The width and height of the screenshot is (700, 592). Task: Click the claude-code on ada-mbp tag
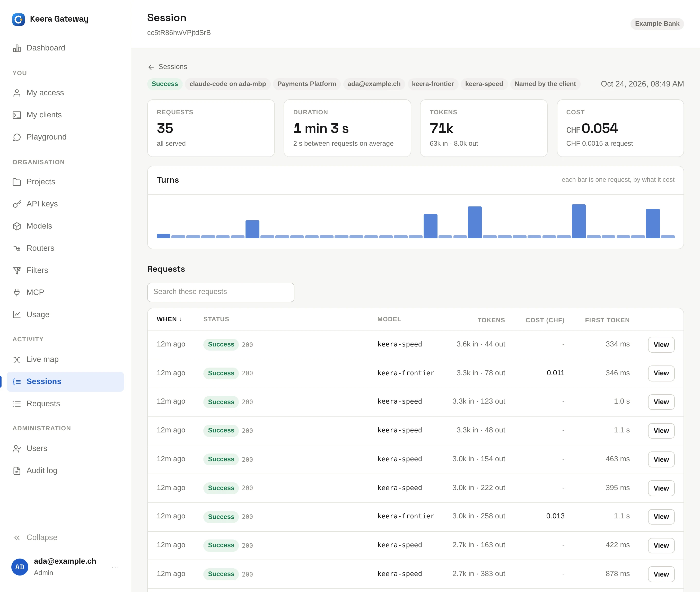(x=227, y=84)
